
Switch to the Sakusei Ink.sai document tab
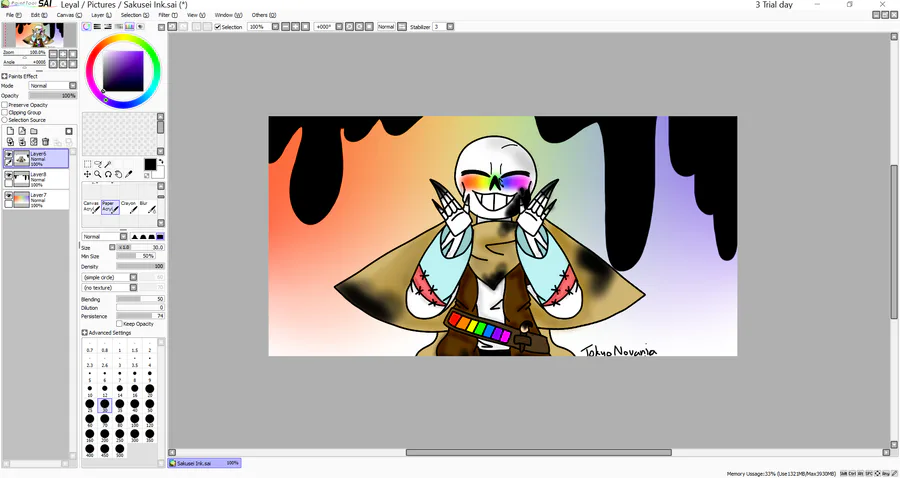204,463
